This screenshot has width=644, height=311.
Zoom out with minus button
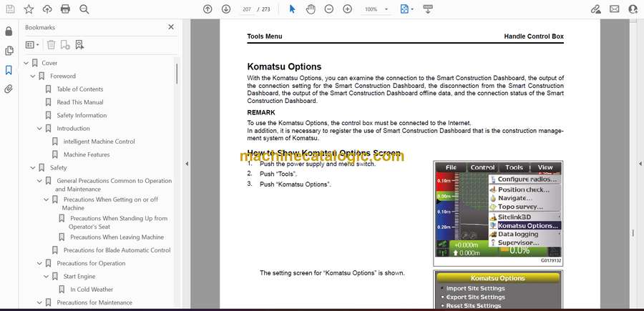coord(329,9)
